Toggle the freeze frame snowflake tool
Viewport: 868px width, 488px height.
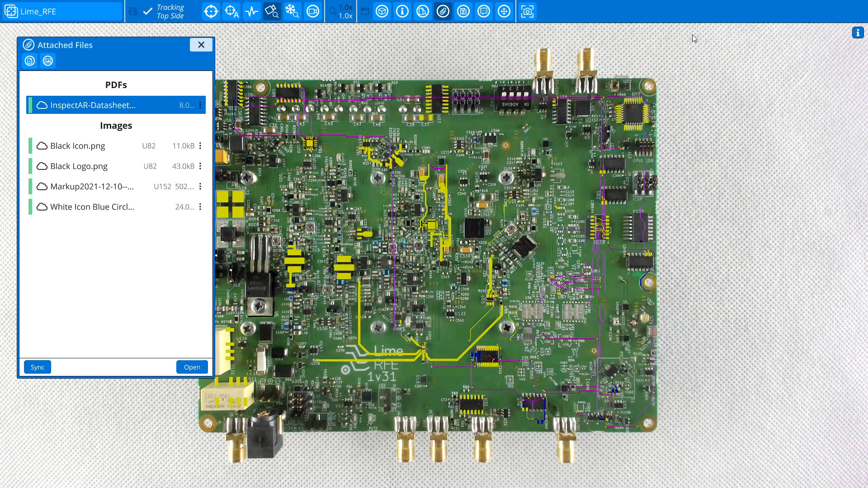292,11
